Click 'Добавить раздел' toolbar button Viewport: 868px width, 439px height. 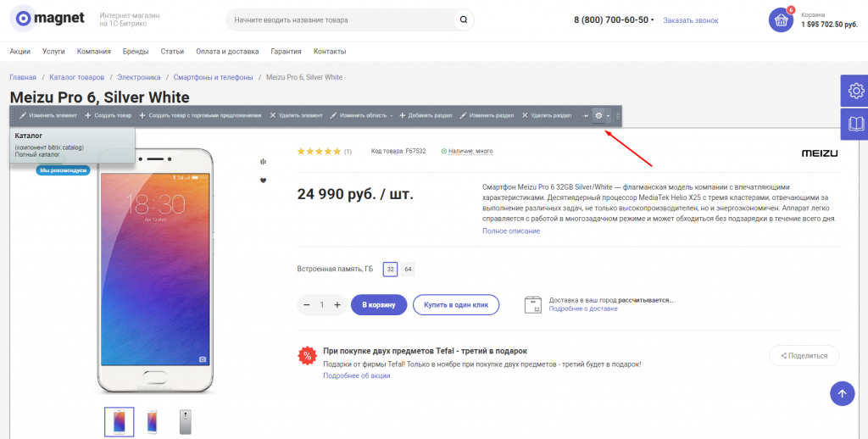coord(426,116)
